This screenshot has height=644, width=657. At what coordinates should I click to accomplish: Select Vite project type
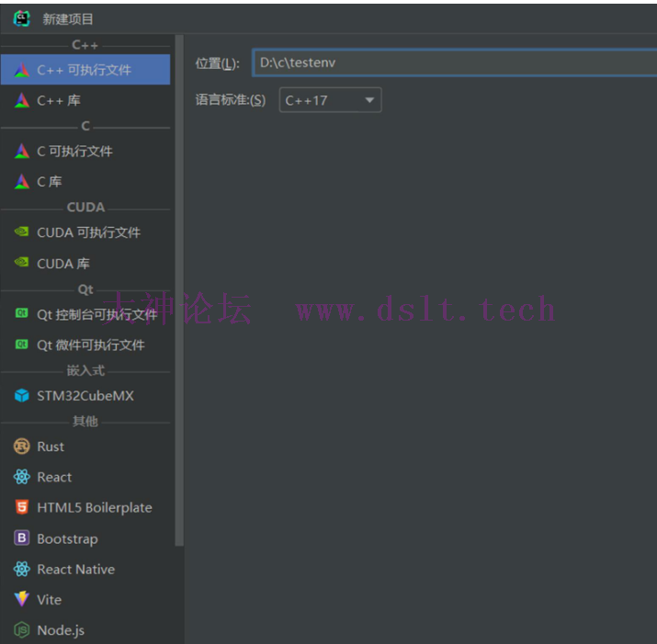pos(85,600)
